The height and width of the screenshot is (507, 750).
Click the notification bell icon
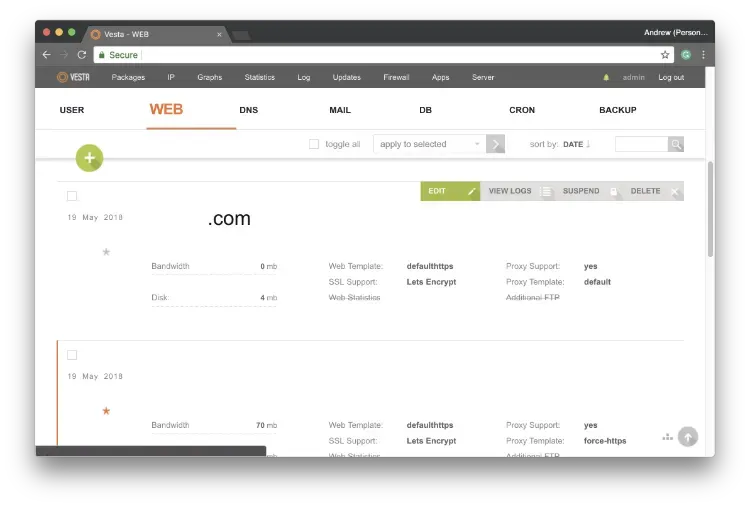click(x=606, y=77)
